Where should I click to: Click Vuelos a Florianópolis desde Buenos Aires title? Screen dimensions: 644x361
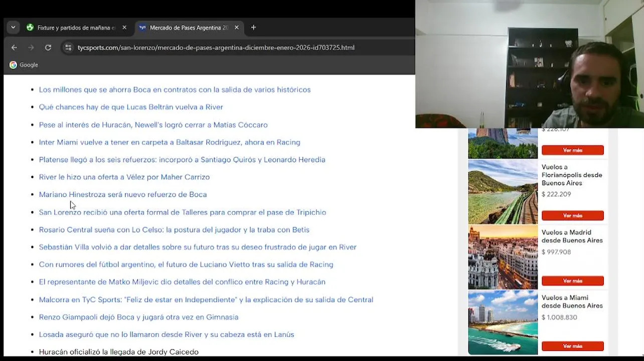coord(572,175)
